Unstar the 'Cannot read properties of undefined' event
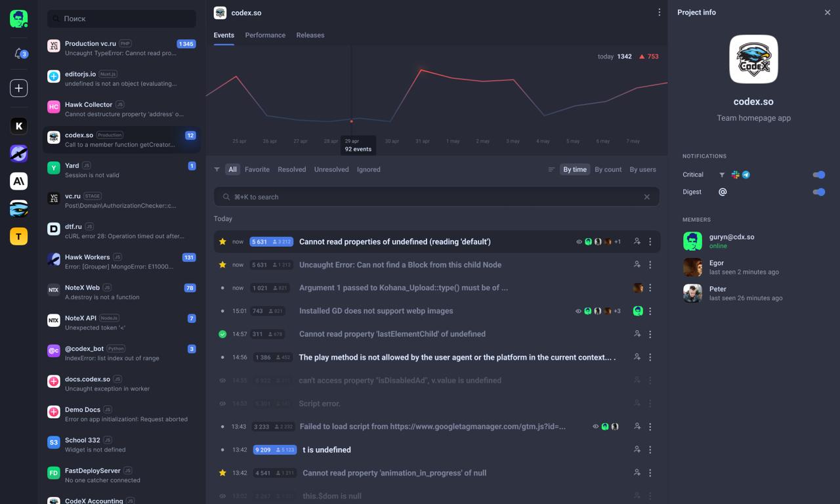The height and width of the screenshot is (504, 840). pyautogui.click(x=222, y=241)
